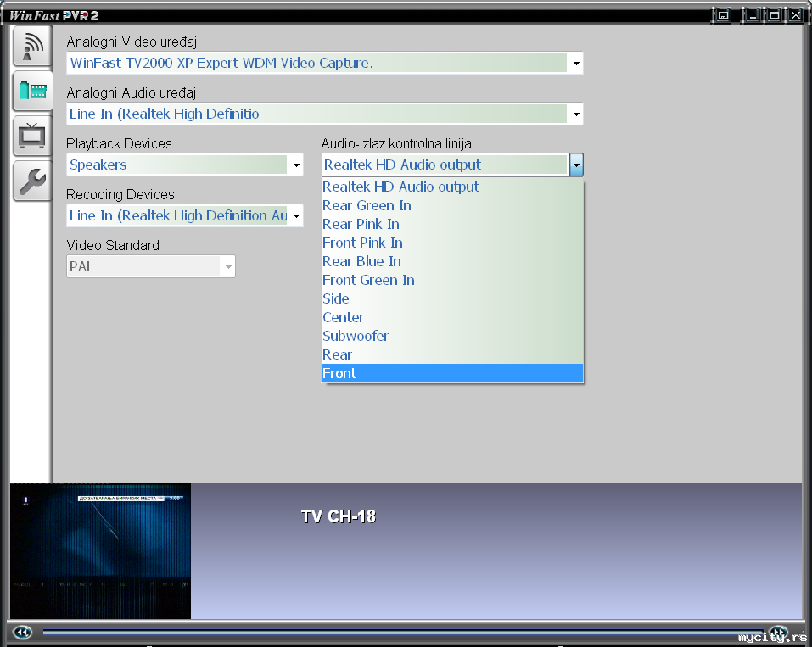Open the wrench tools settings icon
Image resolution: width=812 pixels, height=647 pixels.
pyautogui.click(x=32, y=181)
